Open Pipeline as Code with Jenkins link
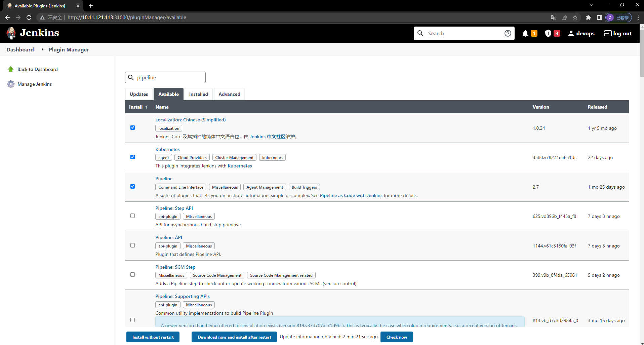Screen dimensions: 644x345 [x=351, y=195]
